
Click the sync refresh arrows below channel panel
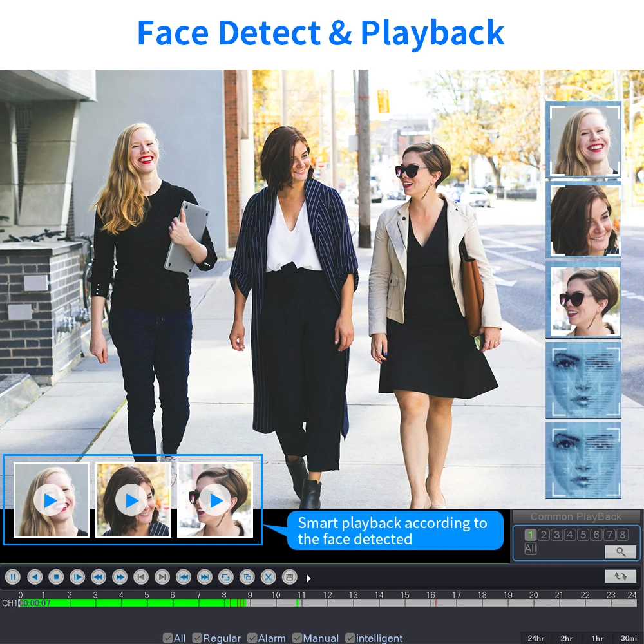(x=620, y=576)
